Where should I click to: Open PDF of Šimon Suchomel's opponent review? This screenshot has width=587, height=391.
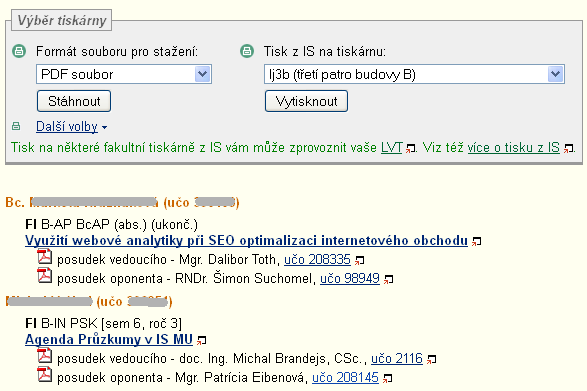pos(45,275)
